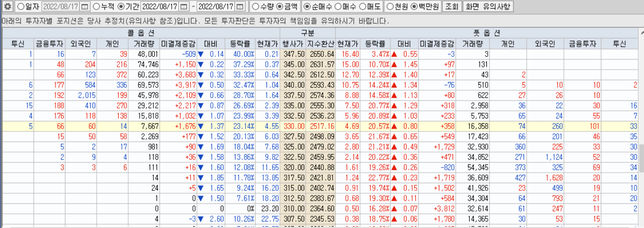This screenshot has width=644, height=228.
Task: Select put volume cell 16,358
Action: [x=473, y=125]
